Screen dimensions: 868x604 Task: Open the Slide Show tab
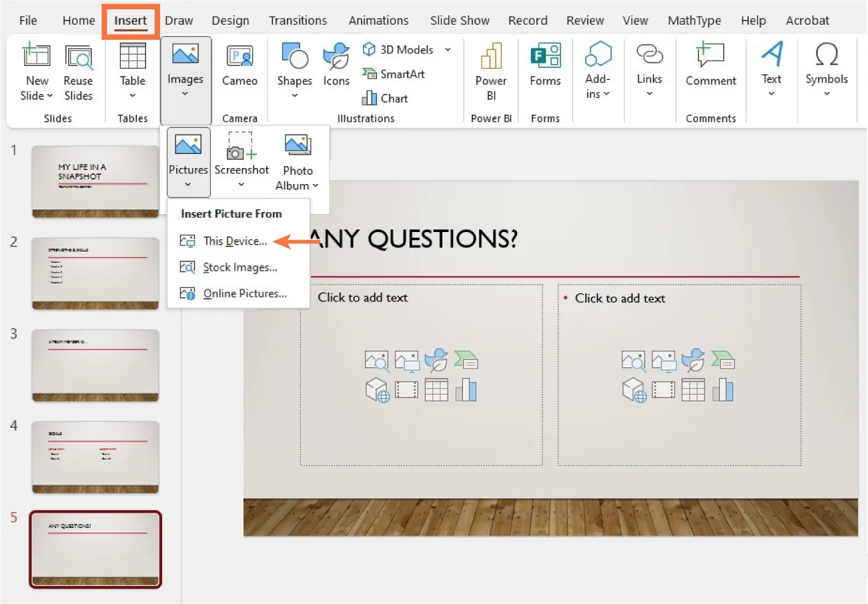pyautogui.click(x=459, y=20)
